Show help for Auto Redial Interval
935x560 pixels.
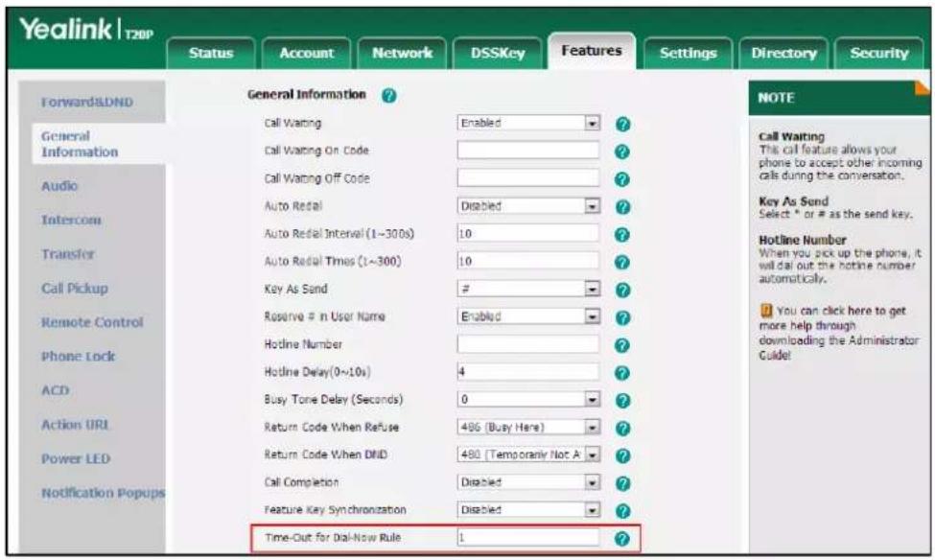pos(622,234)
